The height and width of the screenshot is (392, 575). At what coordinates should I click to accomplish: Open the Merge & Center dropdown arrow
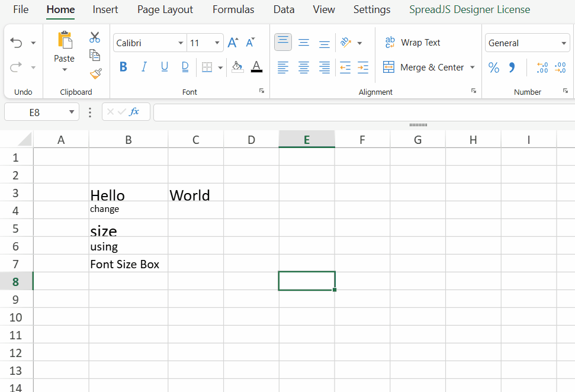coord(473,67)
